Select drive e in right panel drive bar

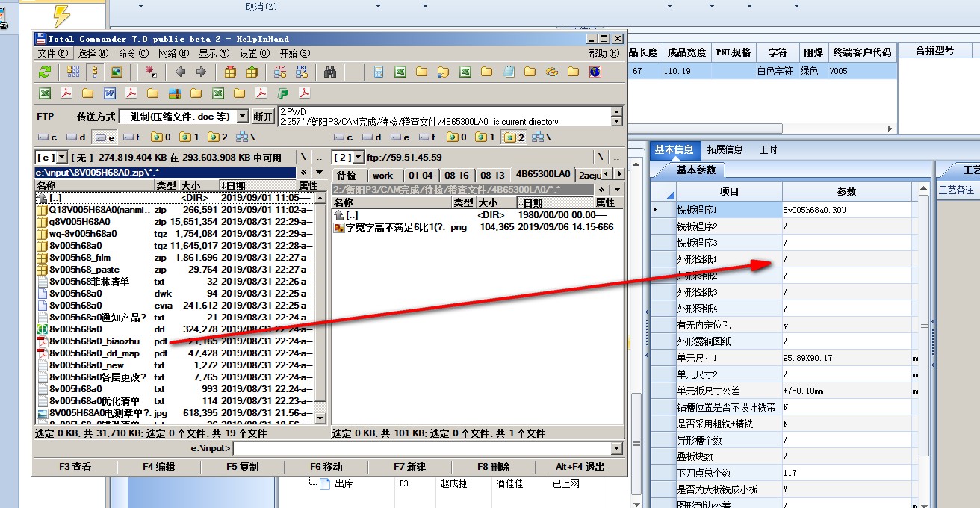click(400, 137)
